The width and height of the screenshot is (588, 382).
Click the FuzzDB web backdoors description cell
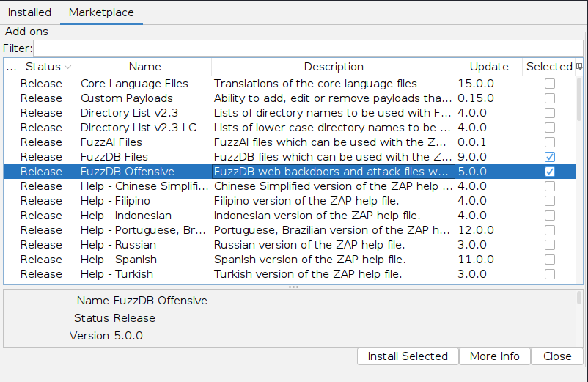(x=334, y=172)
